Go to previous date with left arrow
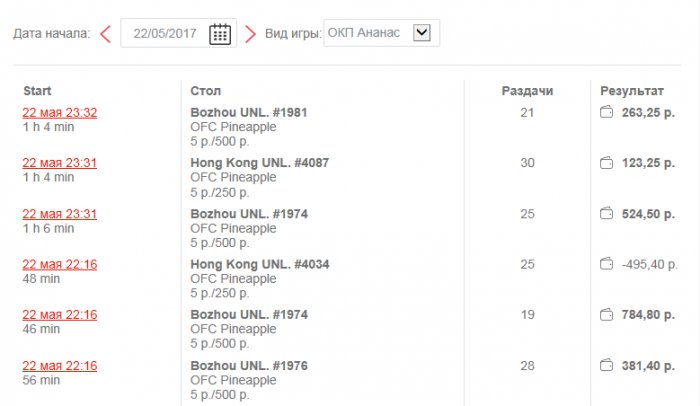This screenshot has width=700, height=406. pyautogui.click(x=105, y=34)
